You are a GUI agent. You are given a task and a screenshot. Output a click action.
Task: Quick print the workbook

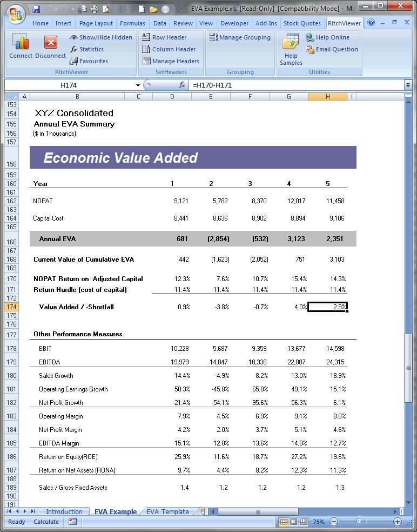coord(95,9)
